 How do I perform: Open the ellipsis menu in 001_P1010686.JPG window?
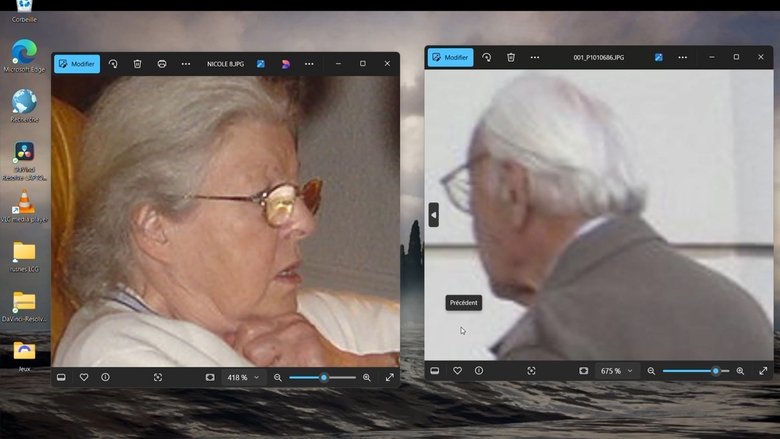682,57
